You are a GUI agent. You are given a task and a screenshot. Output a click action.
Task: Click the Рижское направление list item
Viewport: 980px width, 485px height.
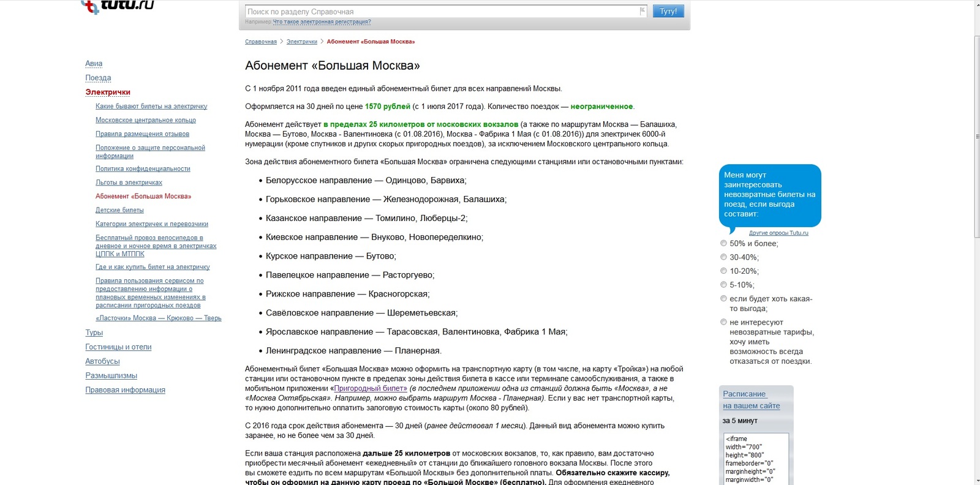347,295
